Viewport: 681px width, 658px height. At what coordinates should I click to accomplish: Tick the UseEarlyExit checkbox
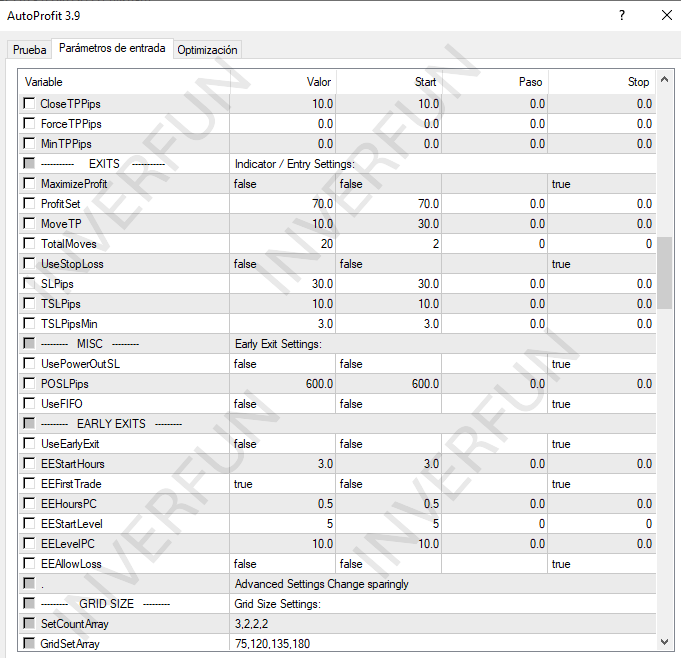pos(29,443)
